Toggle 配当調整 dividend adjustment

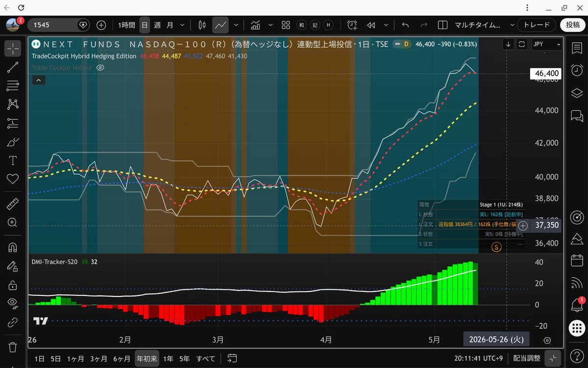click(x=527, y=359)
